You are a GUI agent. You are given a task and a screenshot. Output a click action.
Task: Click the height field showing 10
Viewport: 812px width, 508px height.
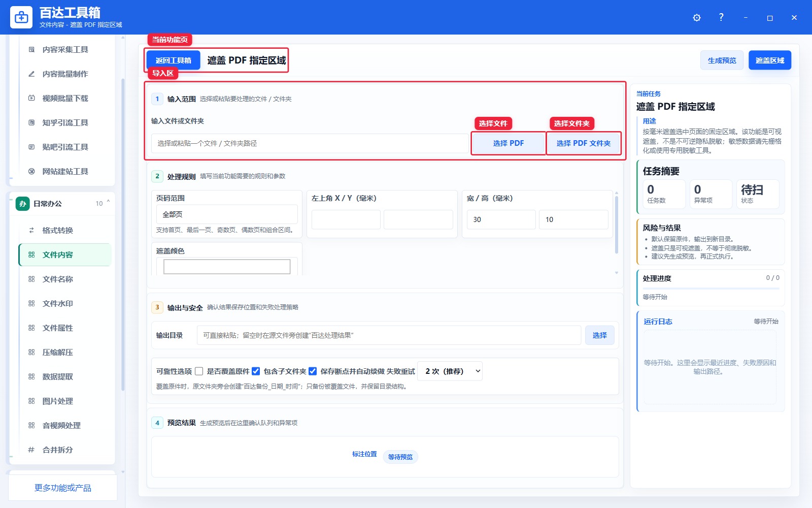[x=573, y=219]
